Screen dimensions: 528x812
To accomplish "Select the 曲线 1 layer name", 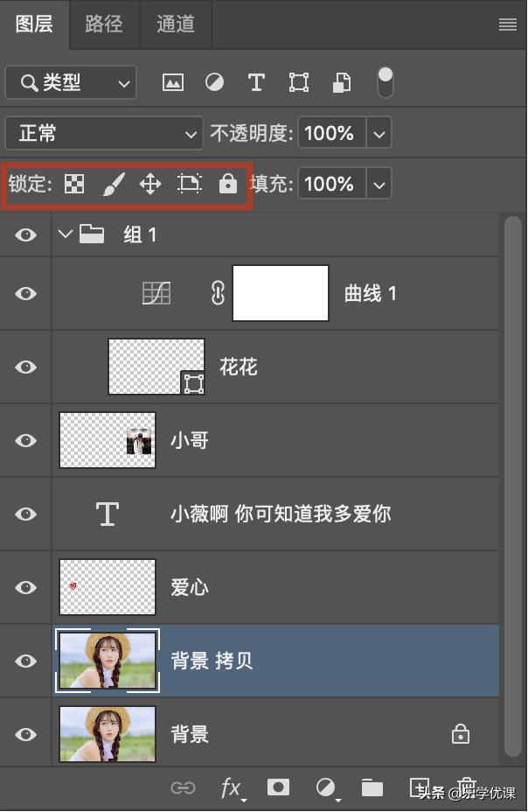I will (371, 294).
